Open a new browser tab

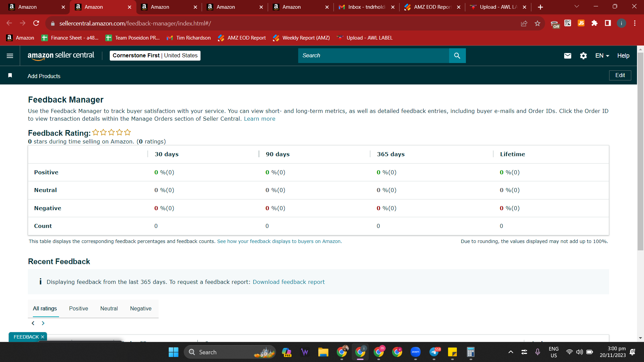pos(540,7)
